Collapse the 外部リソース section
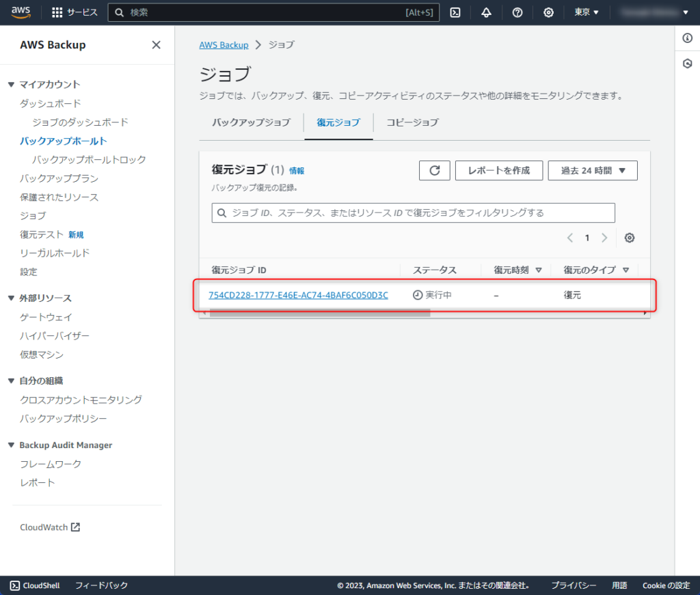Viewport: 700px width, 595px height. [11, 298]
